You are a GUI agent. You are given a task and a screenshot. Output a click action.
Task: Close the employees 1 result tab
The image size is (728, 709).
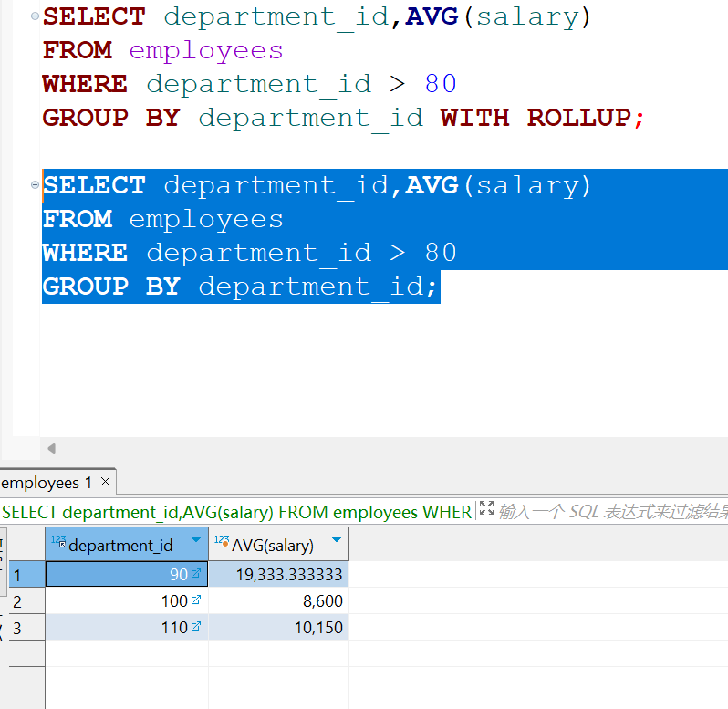106,481
